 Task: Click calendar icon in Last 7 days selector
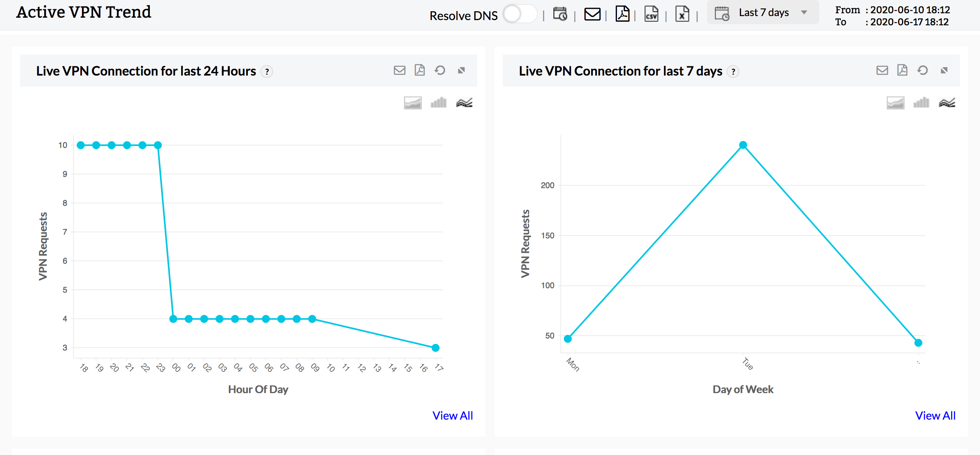[722, 14]
